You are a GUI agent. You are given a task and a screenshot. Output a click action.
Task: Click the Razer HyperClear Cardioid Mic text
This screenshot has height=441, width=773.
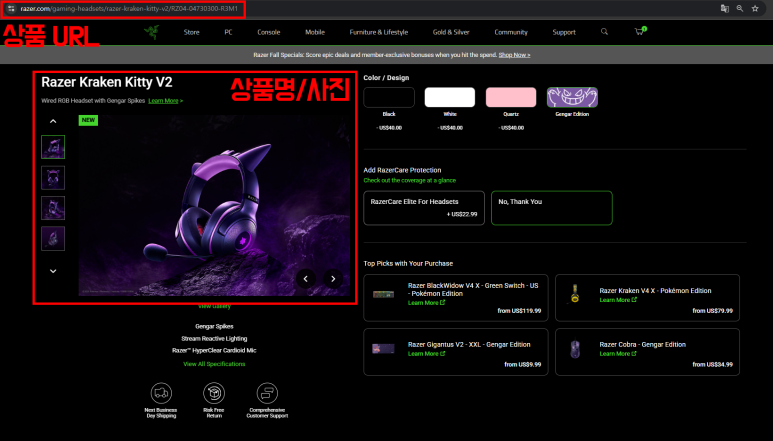click(214, 350)
